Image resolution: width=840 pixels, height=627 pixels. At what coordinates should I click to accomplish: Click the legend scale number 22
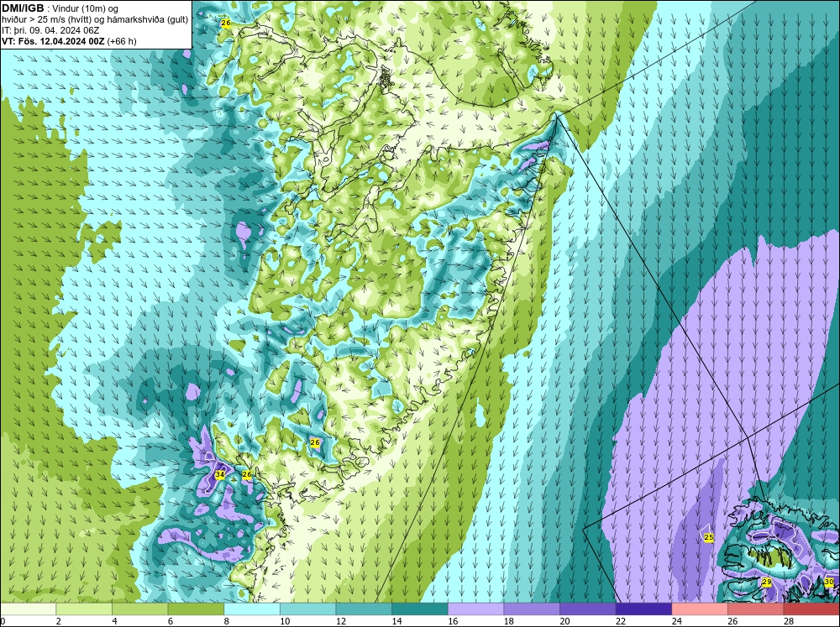[x=621, y=621]
